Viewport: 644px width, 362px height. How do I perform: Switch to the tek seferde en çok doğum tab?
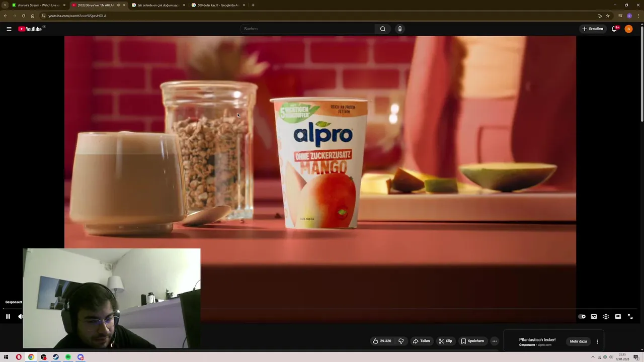(x=158, y=5)
